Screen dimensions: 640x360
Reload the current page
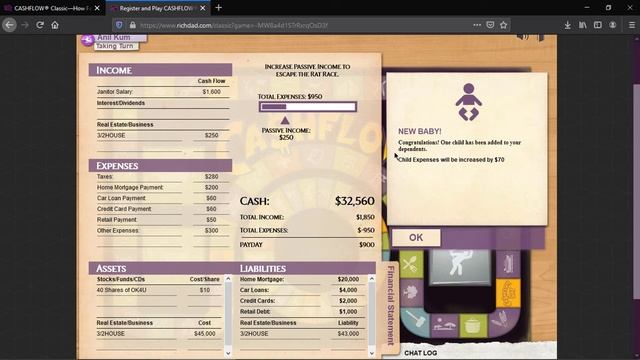point(40,25)
